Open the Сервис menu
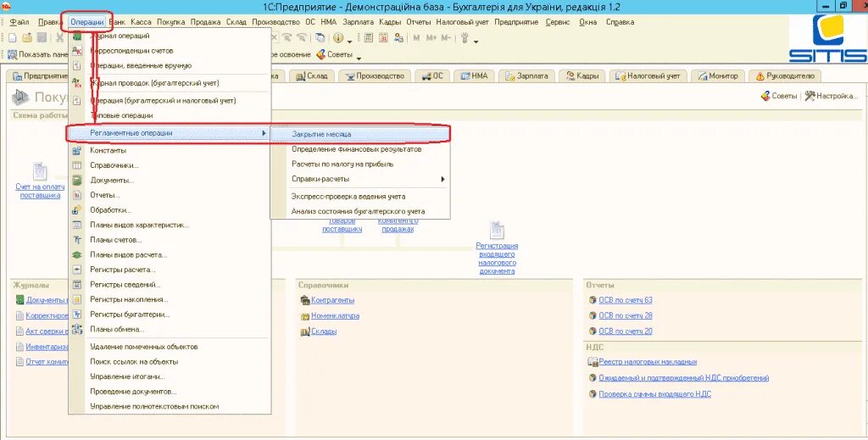Image resolution: width=868 pixels, height=440 pixels. [558, 22]
